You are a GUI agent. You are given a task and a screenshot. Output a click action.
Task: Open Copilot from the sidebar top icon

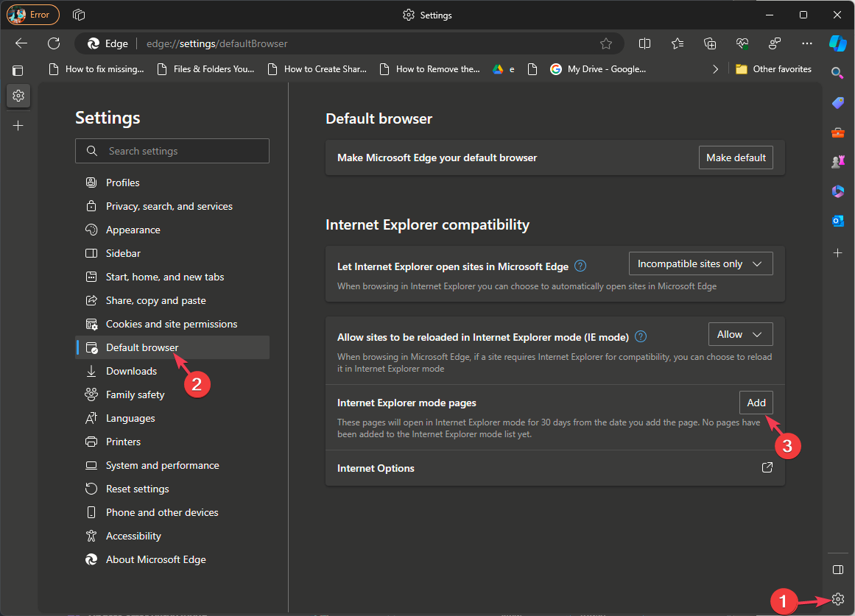point(837,43)
